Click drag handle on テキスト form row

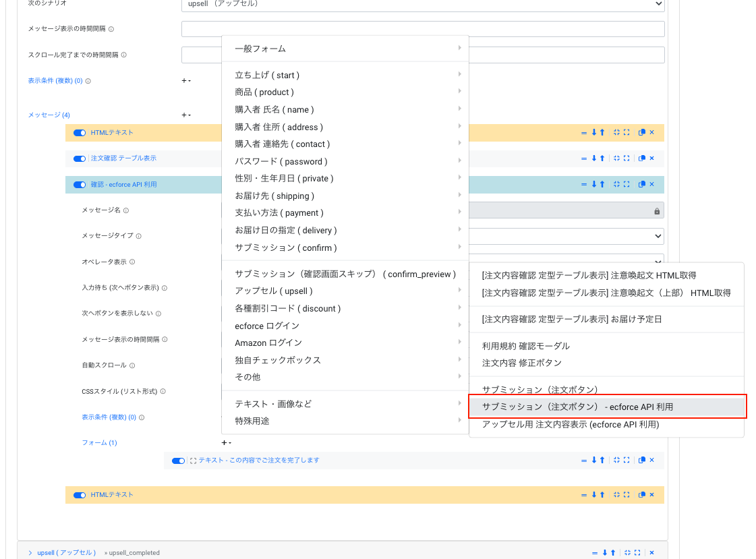(584, 461)
